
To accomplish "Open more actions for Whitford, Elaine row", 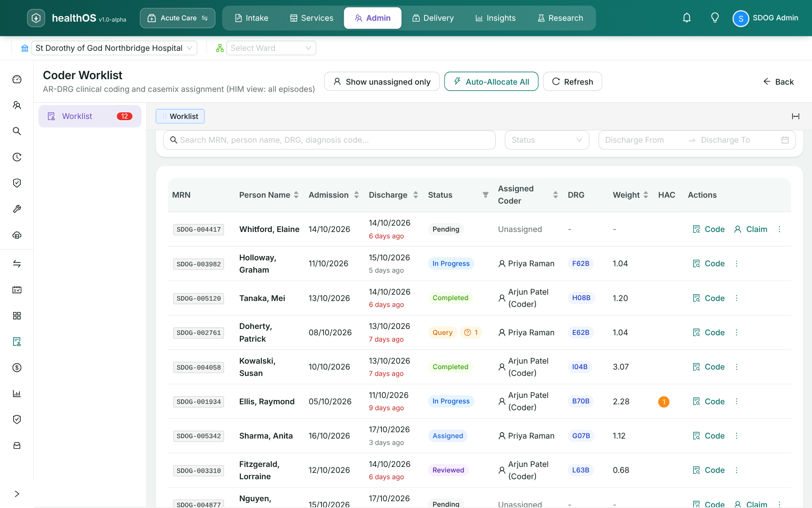I will click(779, 229).
